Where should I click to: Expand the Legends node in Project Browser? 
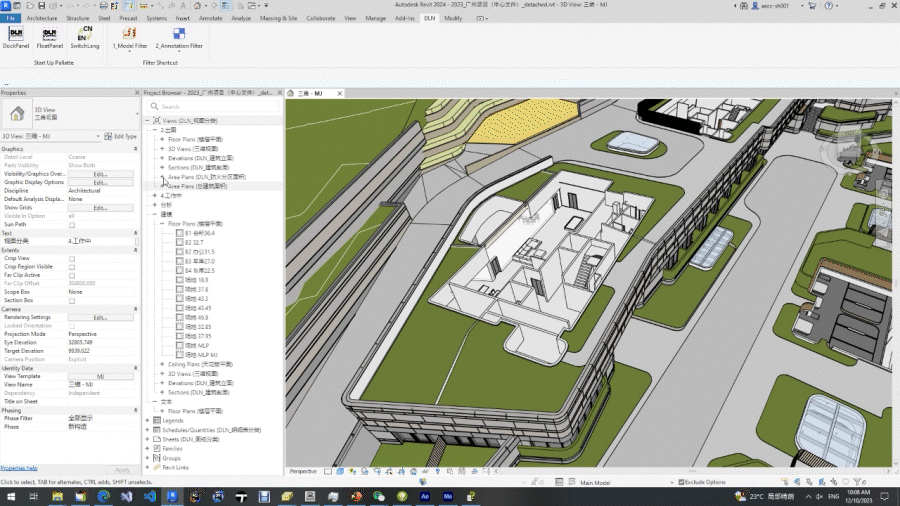pyautogui.click(x=147, y=420)
